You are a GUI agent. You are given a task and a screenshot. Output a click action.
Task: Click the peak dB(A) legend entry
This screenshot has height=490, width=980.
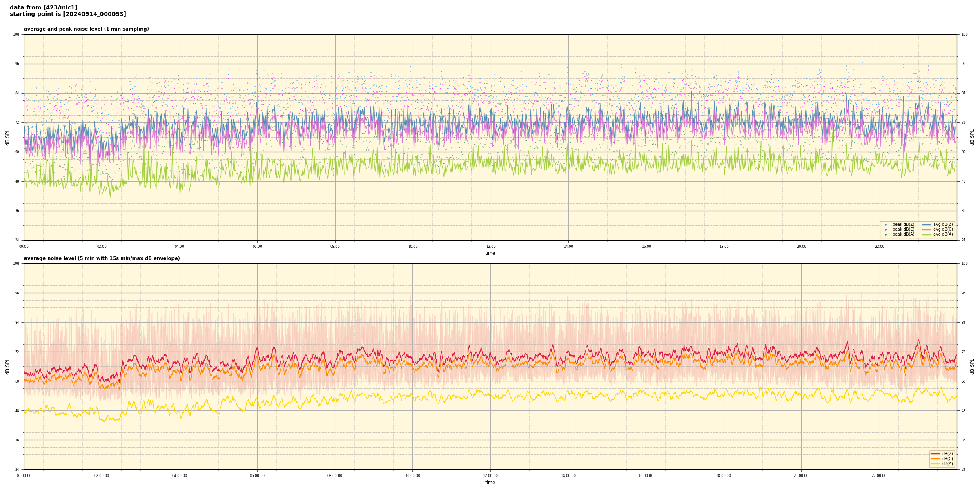click(x=903, y=234)
